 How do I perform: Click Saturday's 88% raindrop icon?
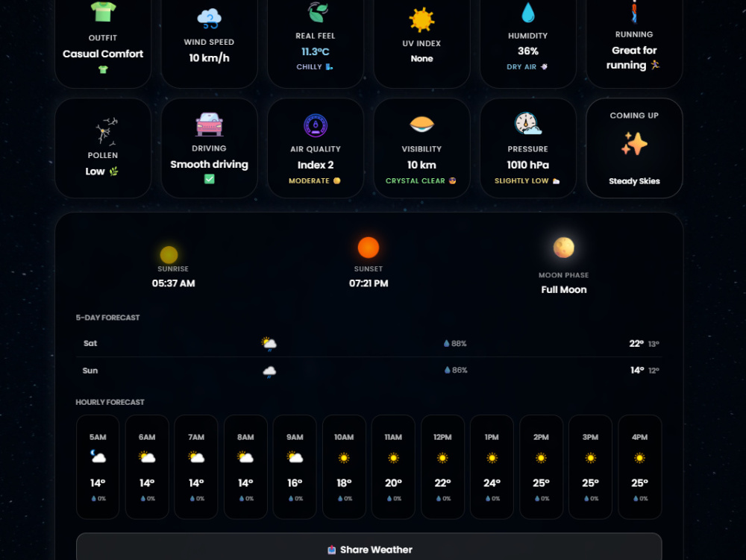pos(446,343)
